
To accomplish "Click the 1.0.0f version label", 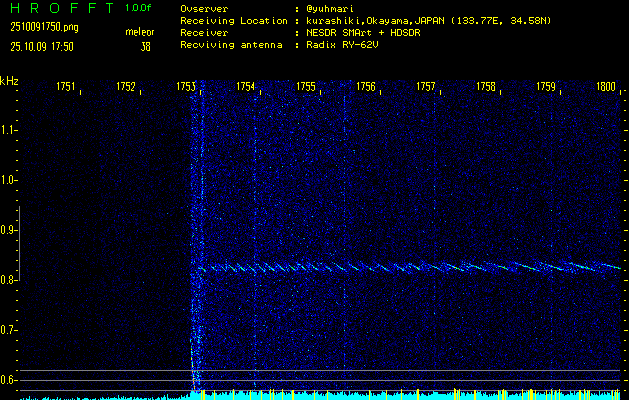I will (x=139, y=7).
